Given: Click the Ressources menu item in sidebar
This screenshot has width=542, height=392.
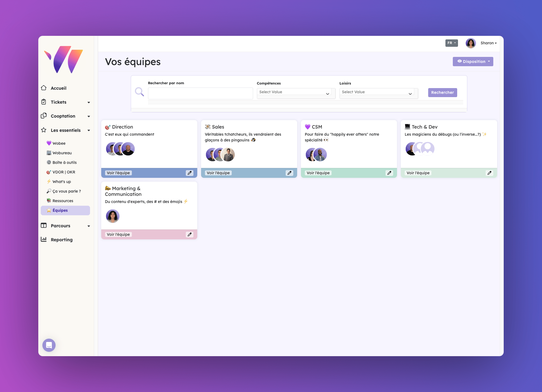Looking at the screenshot, I should (x=64, y=201).
